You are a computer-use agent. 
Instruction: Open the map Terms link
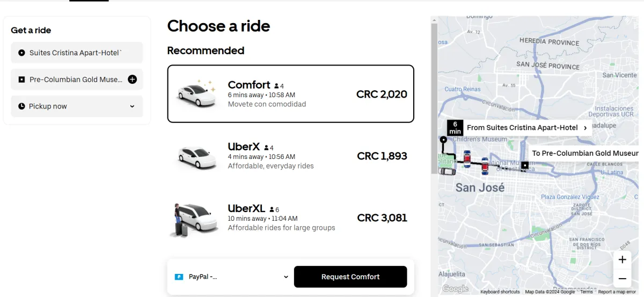tap(586, 292)
